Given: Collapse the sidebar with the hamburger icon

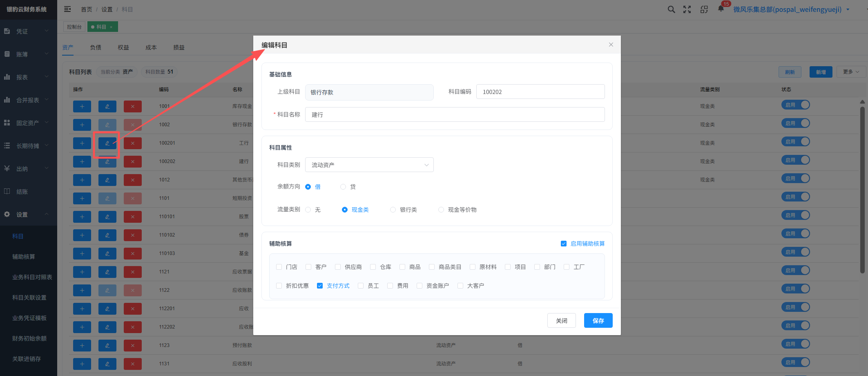Looking at the screenshot, I should pos(67,9).
